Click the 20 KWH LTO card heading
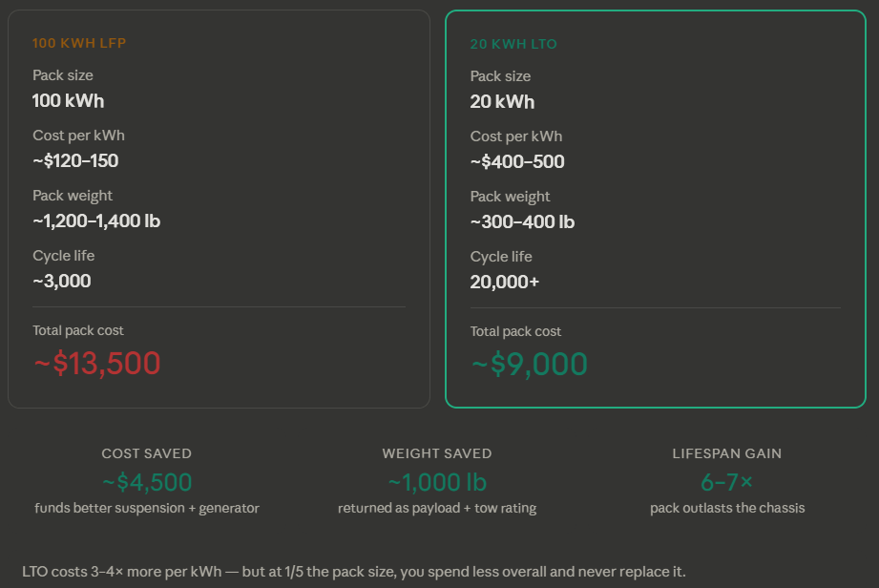The image size is (879, 588). click(x=513, y=44)
